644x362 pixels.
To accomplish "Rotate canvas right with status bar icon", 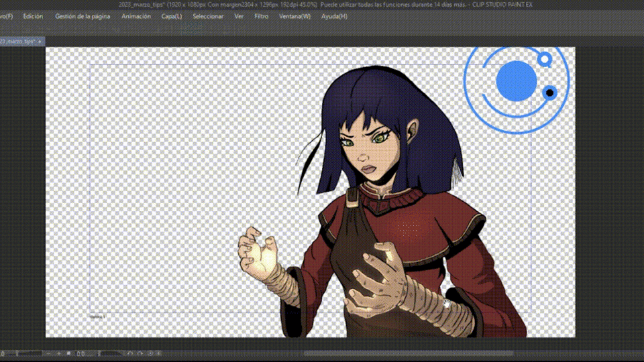I will 140,353.
